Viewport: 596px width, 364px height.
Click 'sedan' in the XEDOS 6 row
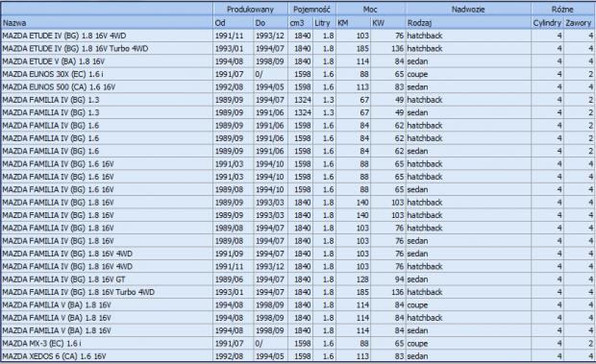coord(417,356)
